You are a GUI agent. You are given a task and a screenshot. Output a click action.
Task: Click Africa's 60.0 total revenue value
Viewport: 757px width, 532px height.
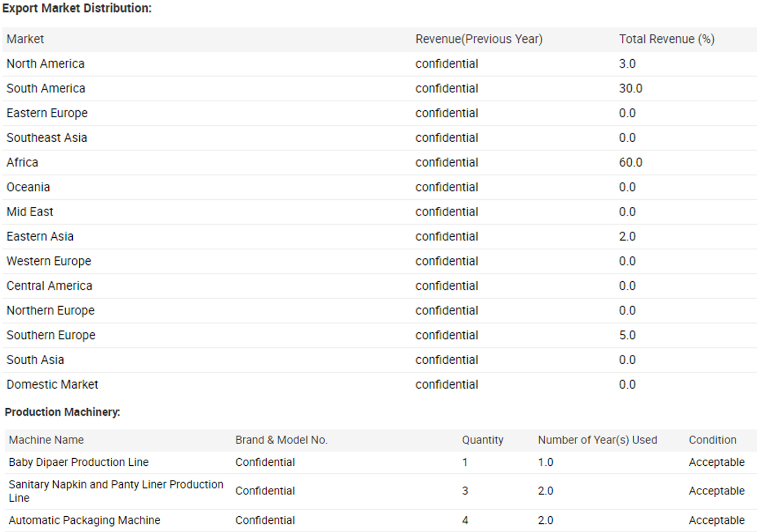tap(630, 162)
